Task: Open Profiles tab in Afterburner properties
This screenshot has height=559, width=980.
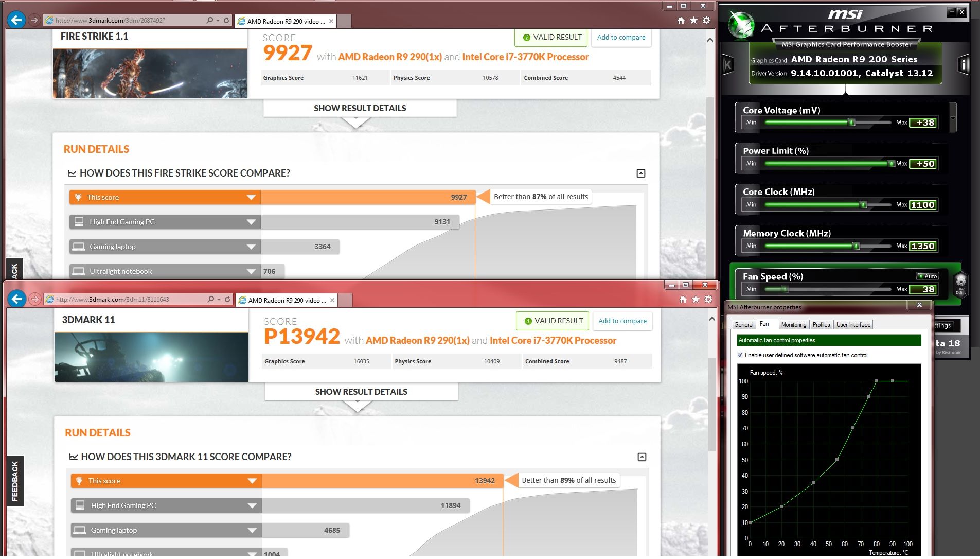Action: point(821,325)
